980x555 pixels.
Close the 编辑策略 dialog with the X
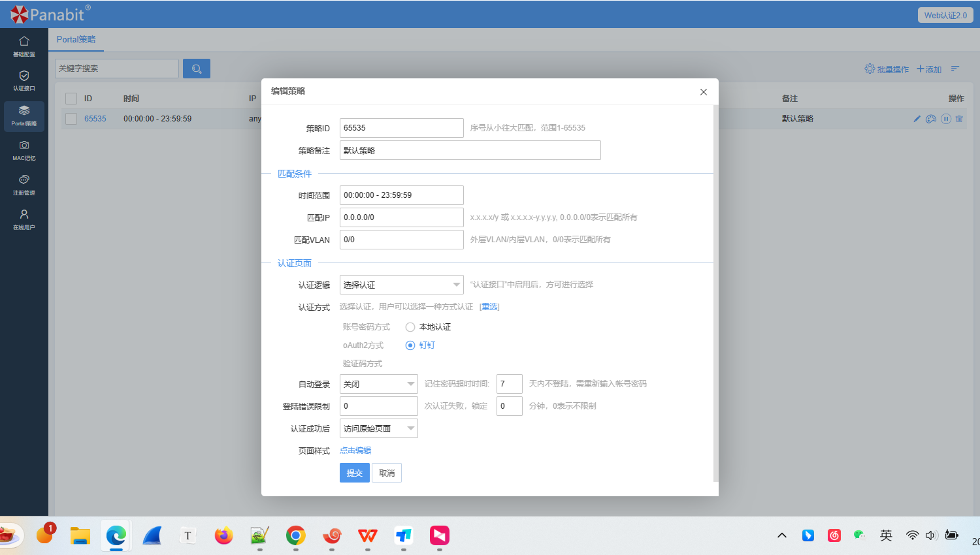(704, 92)
